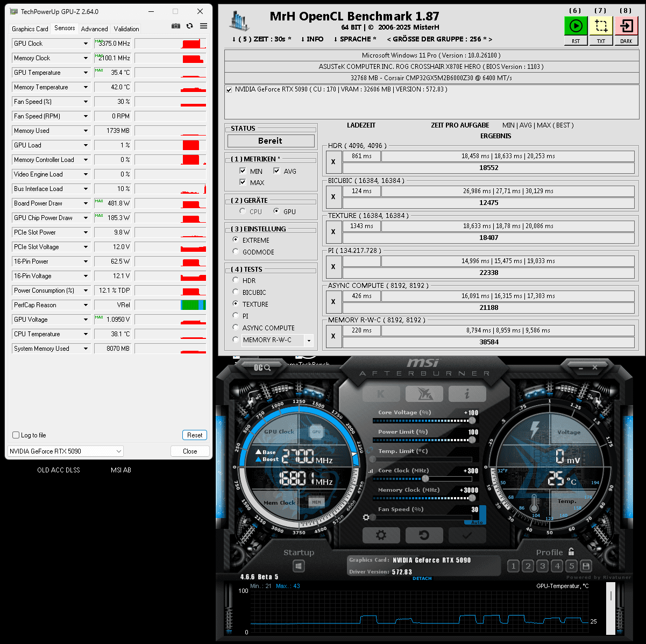Viewport: 646px width, 644px height.
Task: Open GPU-Z screenshot camera tool
Action: 176,26
